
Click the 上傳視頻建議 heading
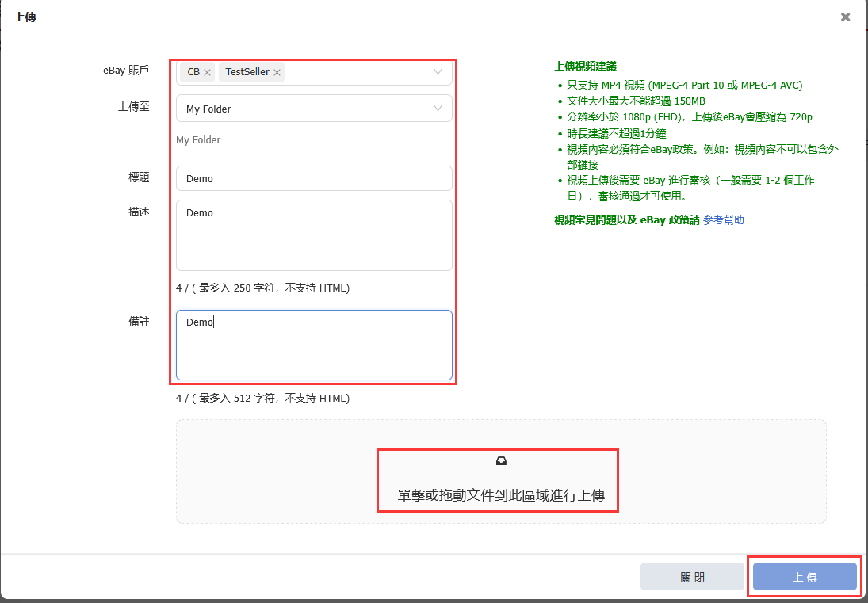[585, 67]
